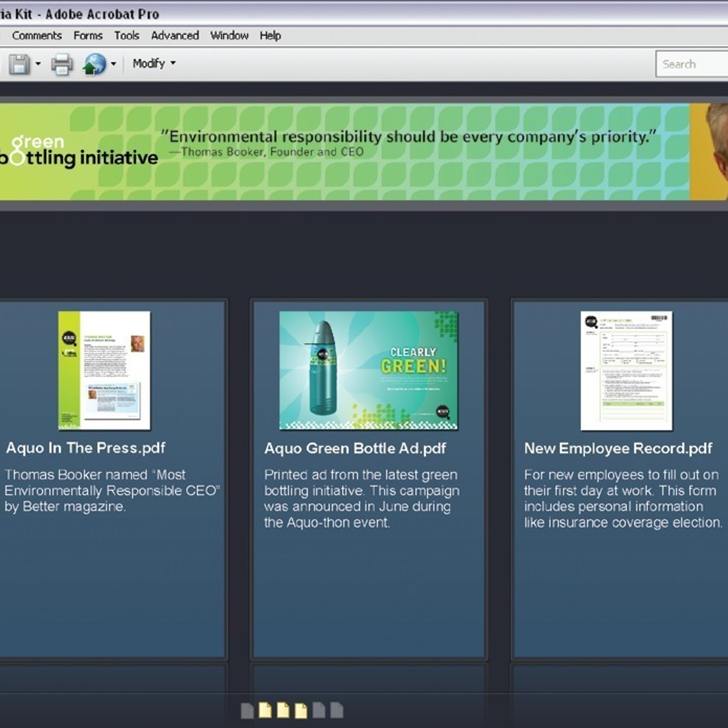The height and width of the screenshot is (728, 728).
Task: Click the Print icon in toolbar
Action: tap(62, 64)
